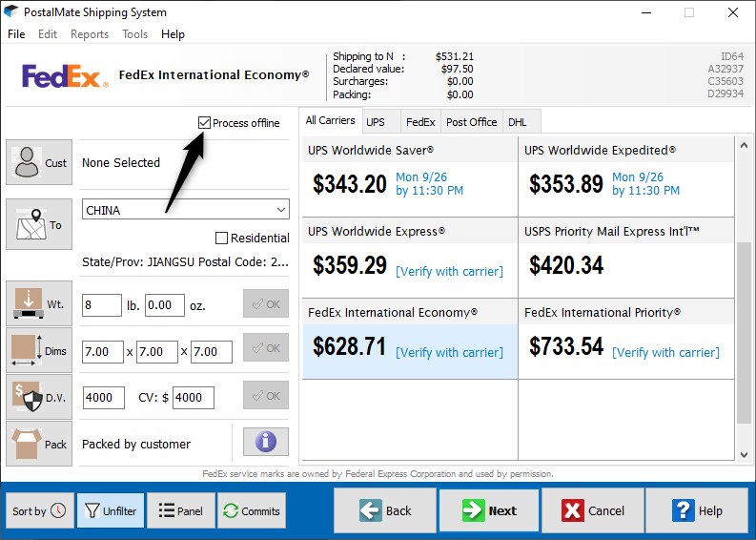756x540 pixels.
Task: Check the Residential checkbox
Action: (x=221, y=238)
